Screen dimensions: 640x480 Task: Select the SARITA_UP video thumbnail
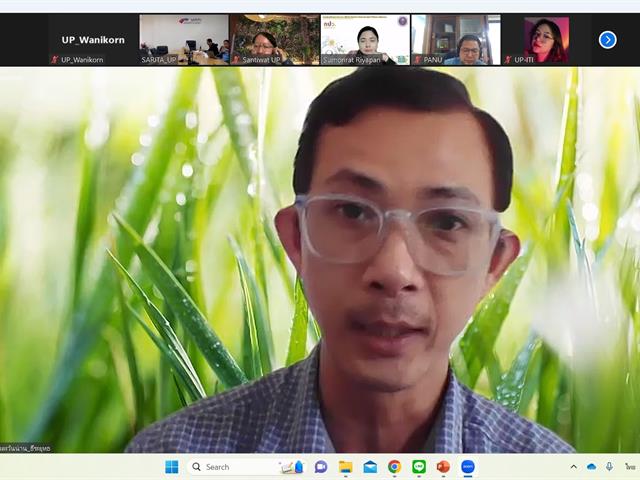pos(184,40)
